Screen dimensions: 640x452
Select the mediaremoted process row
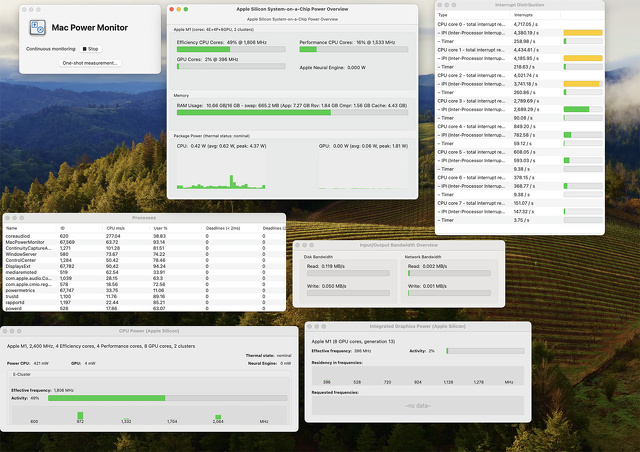(x=144, y=272)
